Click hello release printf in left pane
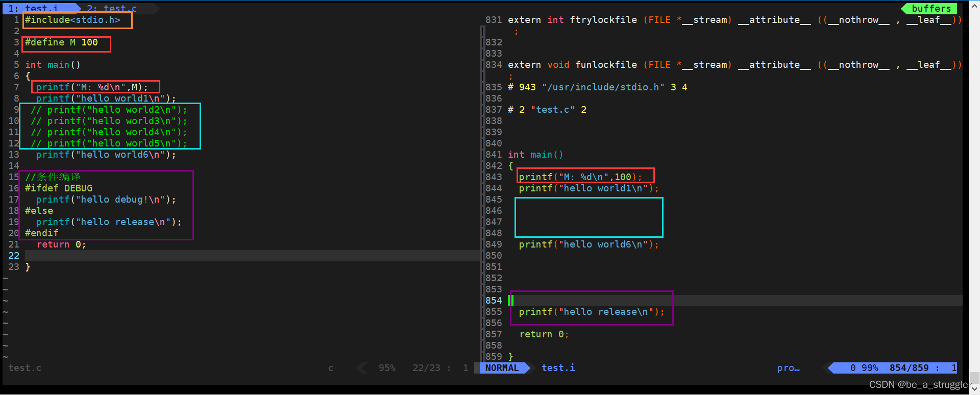The height and width of the screenshot is (395, 980). pyautogui.click(x=109, y=222)
